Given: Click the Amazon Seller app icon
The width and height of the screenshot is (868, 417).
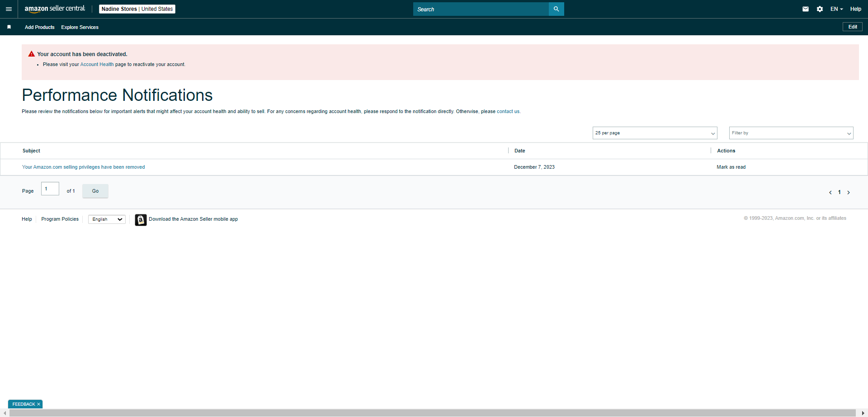Looking at the screenshot, I should [x=141, y=220].
